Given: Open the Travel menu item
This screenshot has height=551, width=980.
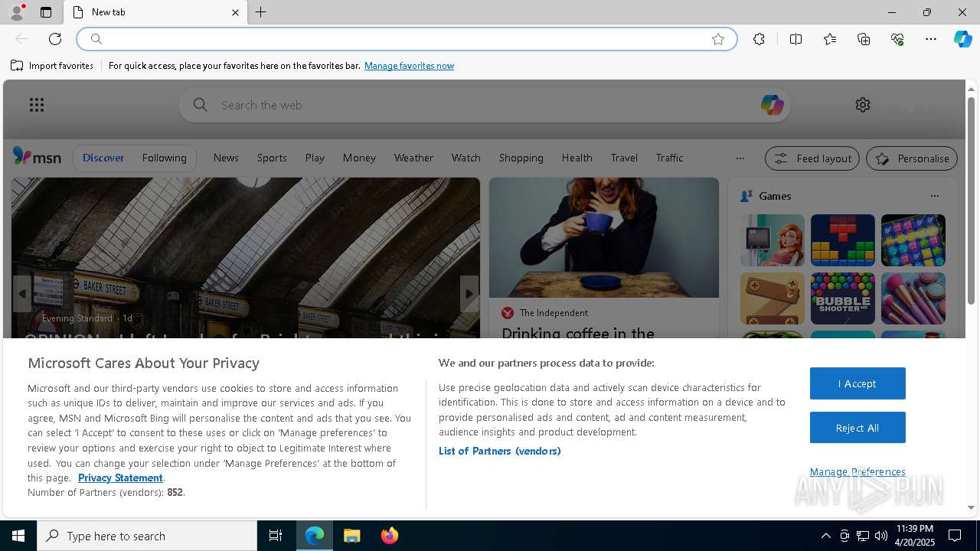Looking at the screenshot, I should (x=624, y=158).
